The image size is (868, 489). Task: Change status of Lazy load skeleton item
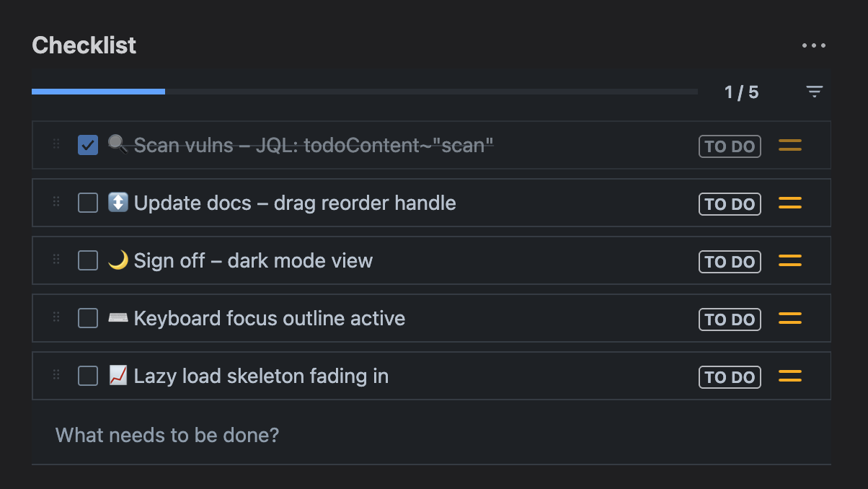(x=730, y=377)
